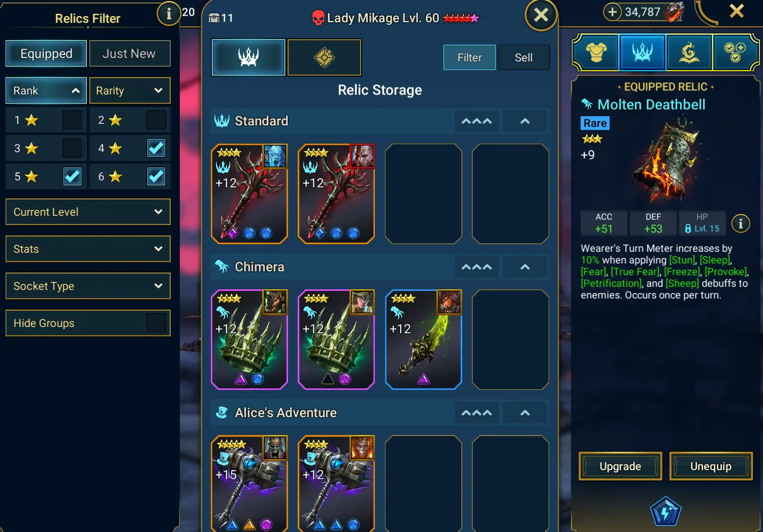Select the Equipped tab
The width and height of the screenshot is (763, 532).
(x=46, y=54)
